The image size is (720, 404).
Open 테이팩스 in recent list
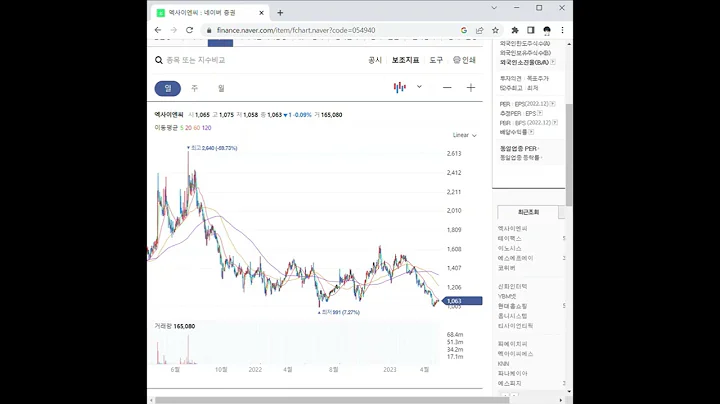click(x=509, y=238)
